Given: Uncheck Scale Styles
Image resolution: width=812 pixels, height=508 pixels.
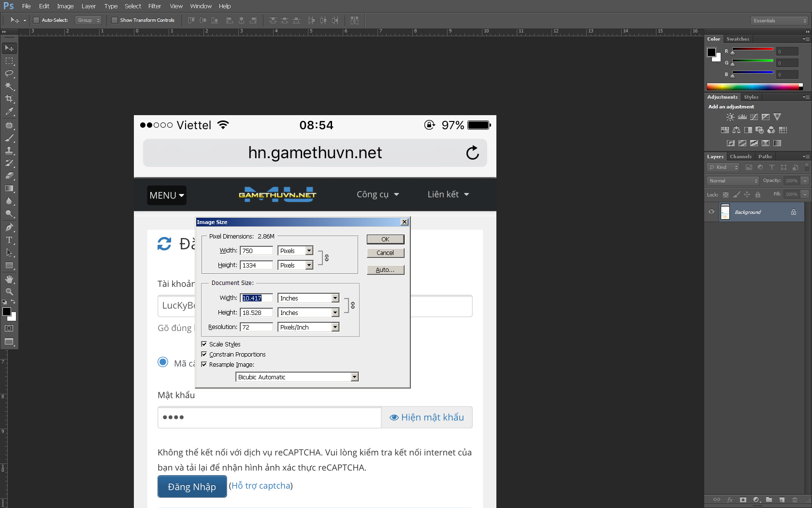Looking at the screenshot, I should (204, 344).
